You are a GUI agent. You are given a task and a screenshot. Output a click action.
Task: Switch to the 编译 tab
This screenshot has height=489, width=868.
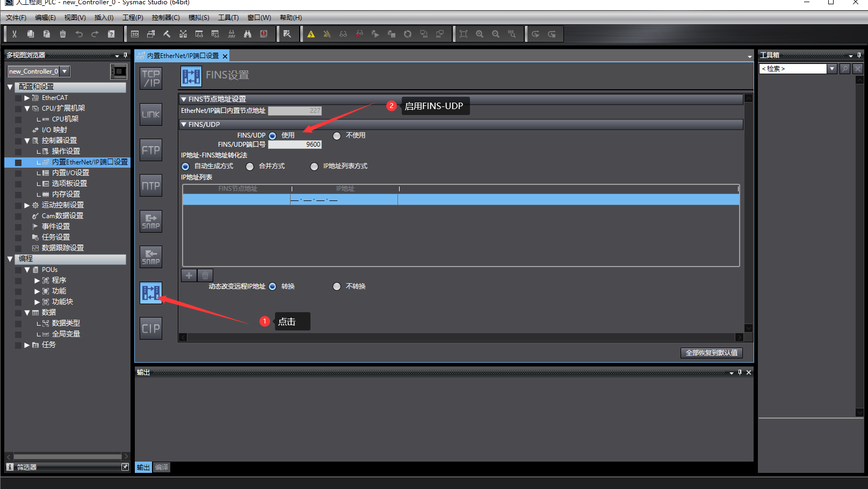point(161,468)
